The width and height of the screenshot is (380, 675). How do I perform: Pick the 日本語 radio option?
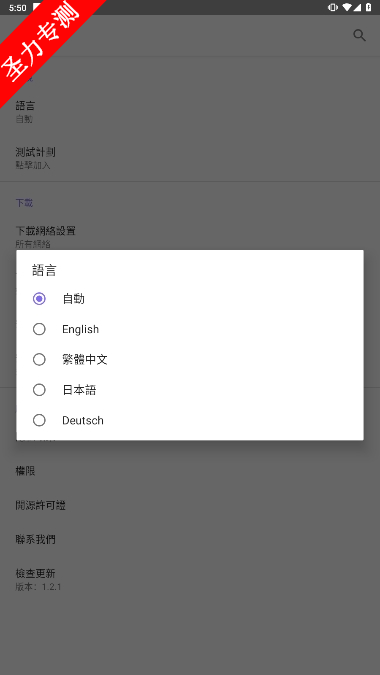39,390
